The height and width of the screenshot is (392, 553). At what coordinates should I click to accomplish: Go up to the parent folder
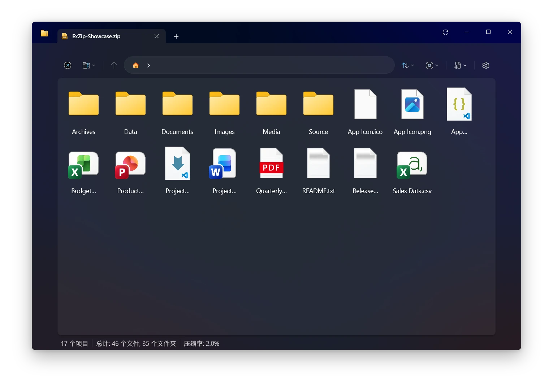point(114,65)
